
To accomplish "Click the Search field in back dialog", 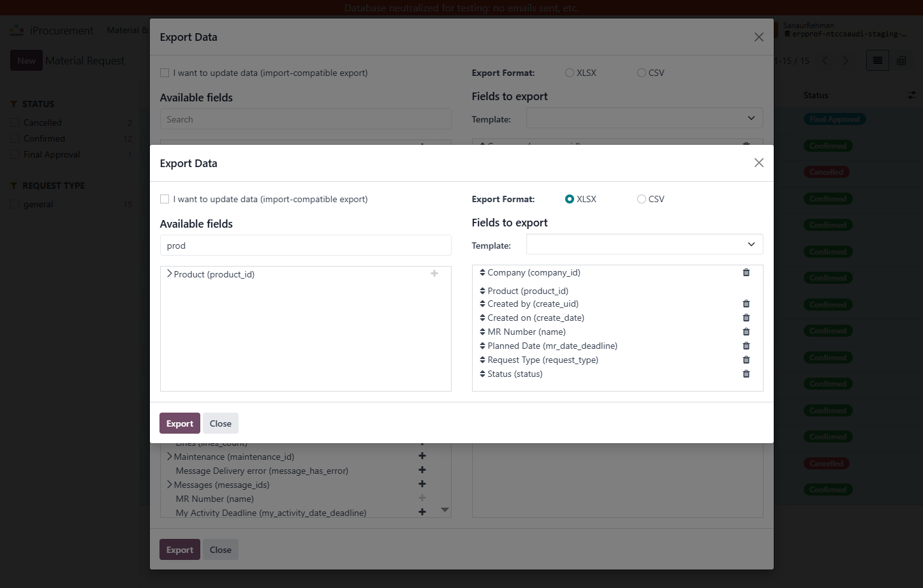I will (306, 119).
